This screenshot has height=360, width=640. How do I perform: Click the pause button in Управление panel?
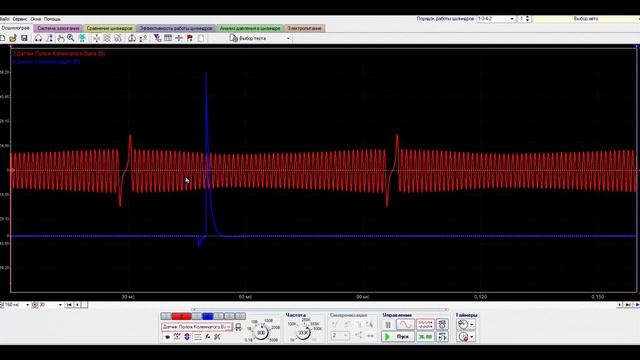pyautogui.click(x=388, y=325)
